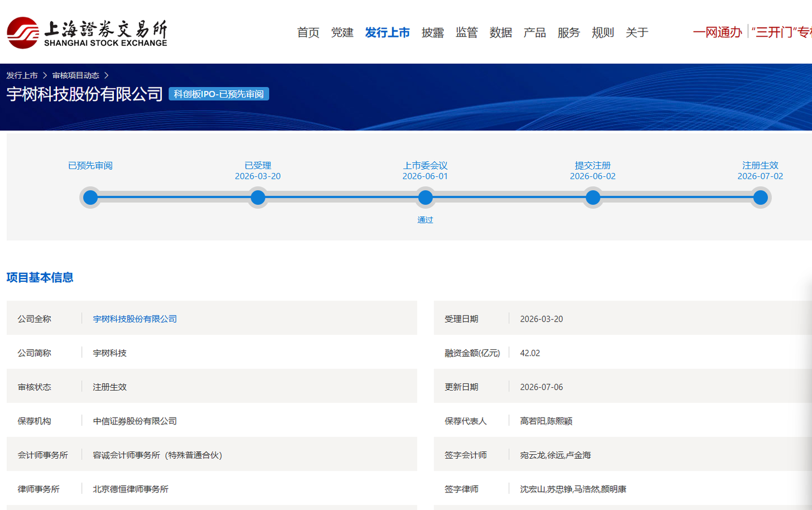
Task: Click the 上市委会议 stage label
Action: point(425,166)
